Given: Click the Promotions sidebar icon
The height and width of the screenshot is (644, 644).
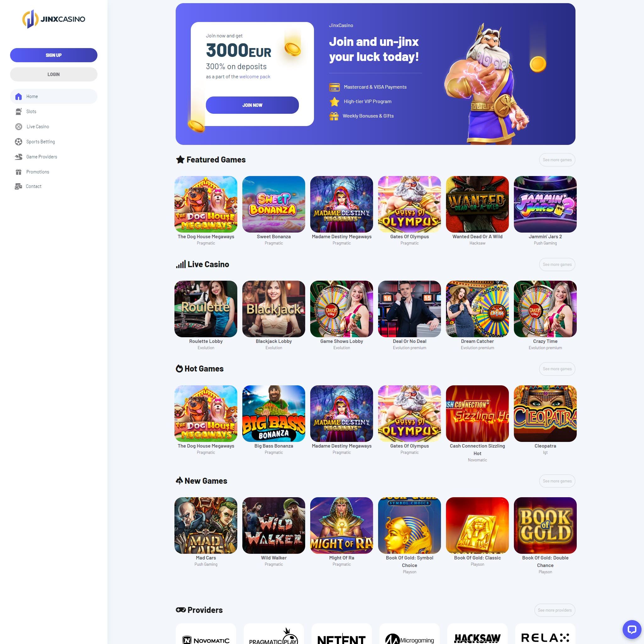Looking at the screenshot, I should (x=19, y=172).
